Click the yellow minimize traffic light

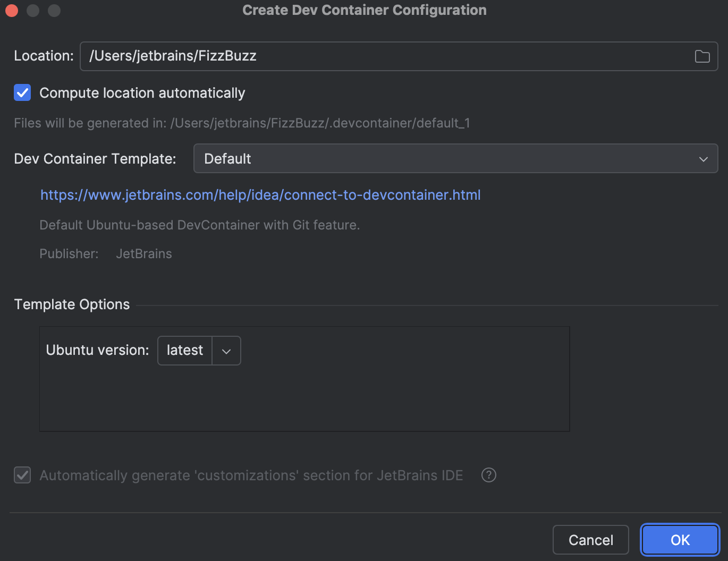coord(32,10)
